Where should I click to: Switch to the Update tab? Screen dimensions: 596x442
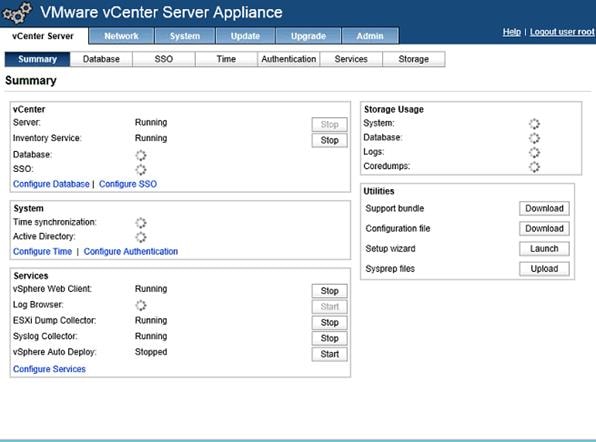click(245, 36)
